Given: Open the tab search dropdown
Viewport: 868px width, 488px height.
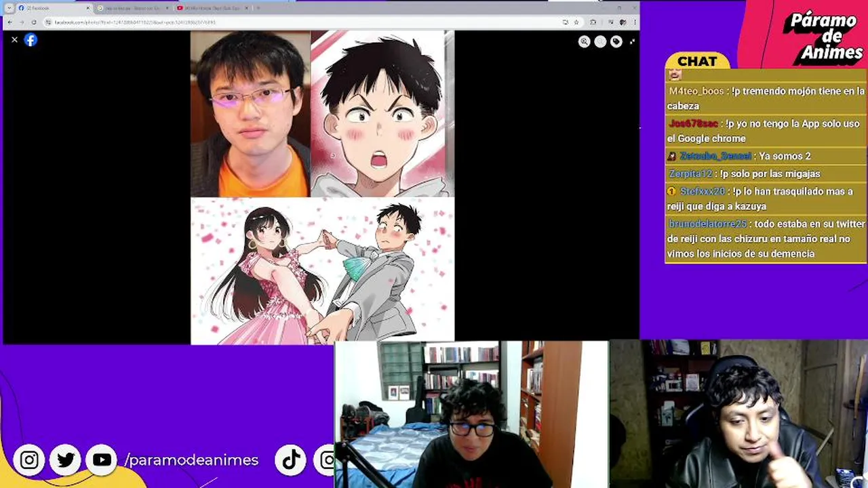Looking at the screenshot, I should pos(9,8).
